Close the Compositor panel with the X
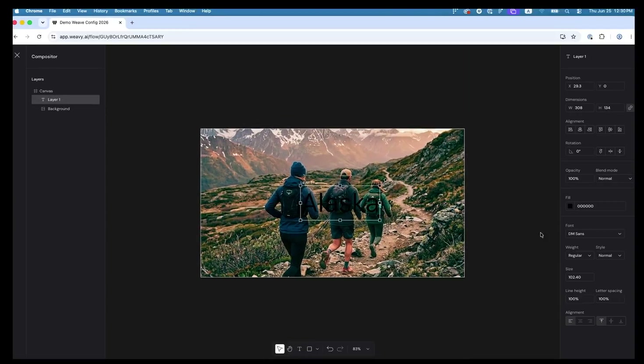This screenshot has height=364, width=644. (17, 55)
